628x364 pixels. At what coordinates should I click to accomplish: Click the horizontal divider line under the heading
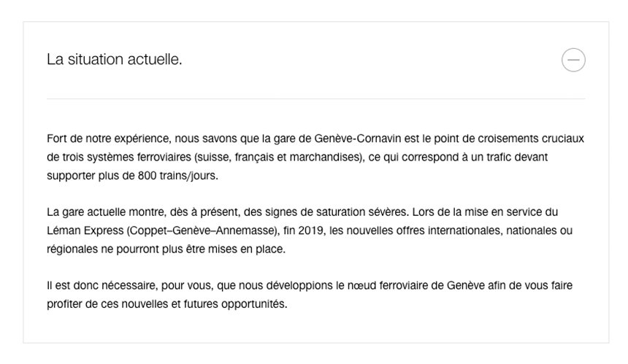tap(315, 98)
